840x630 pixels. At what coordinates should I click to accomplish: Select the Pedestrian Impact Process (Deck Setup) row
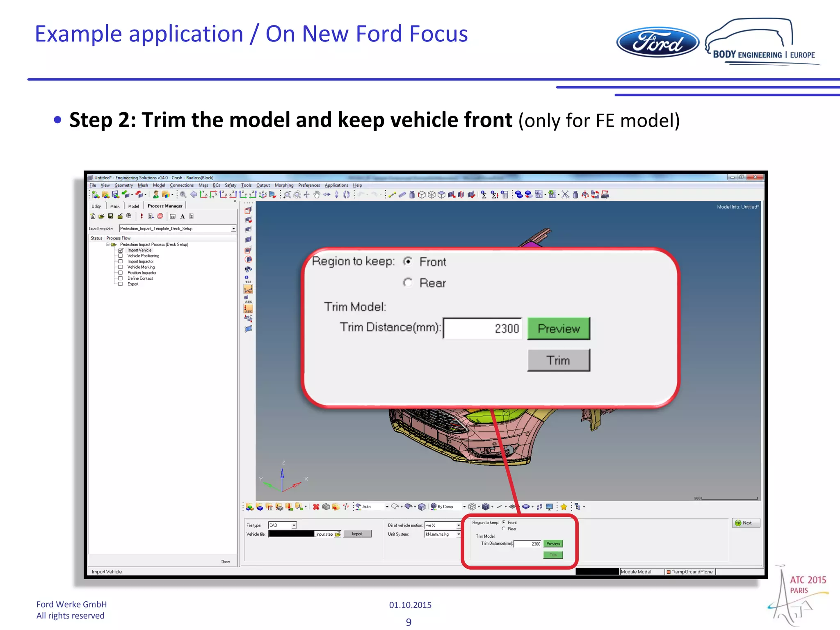pyautogui.click(x=154, y=244)
